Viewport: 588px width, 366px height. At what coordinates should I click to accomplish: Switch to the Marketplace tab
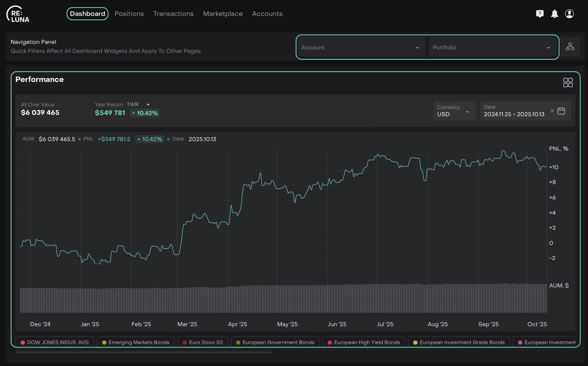pyautogui.click(x=223, y=14)
